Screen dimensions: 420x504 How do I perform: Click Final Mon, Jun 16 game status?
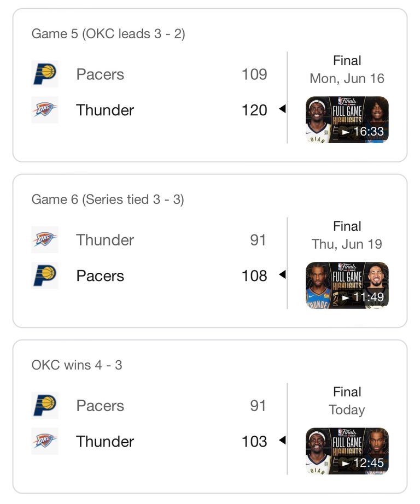click(x=347, y=69)
